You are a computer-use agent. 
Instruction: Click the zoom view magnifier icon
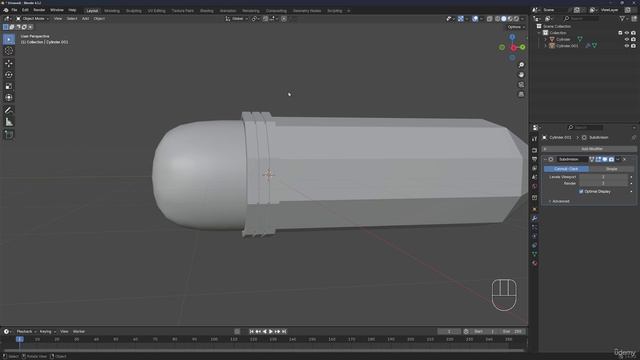521,65
